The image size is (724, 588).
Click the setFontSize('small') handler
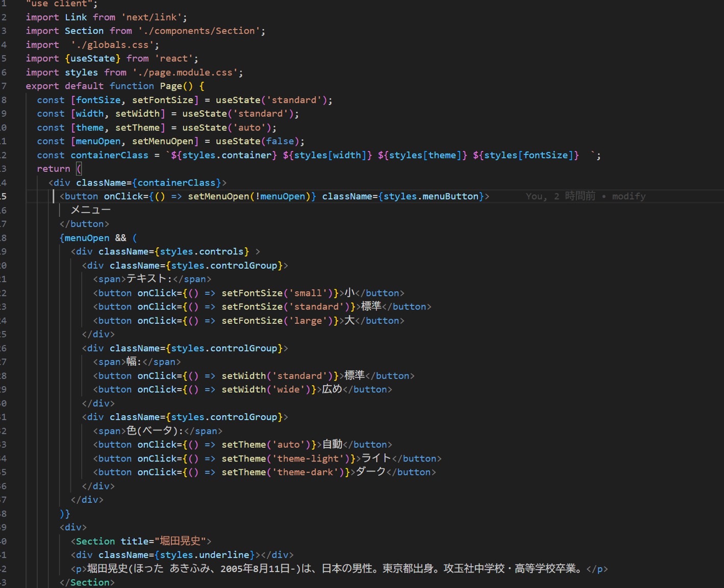[280, 293]
